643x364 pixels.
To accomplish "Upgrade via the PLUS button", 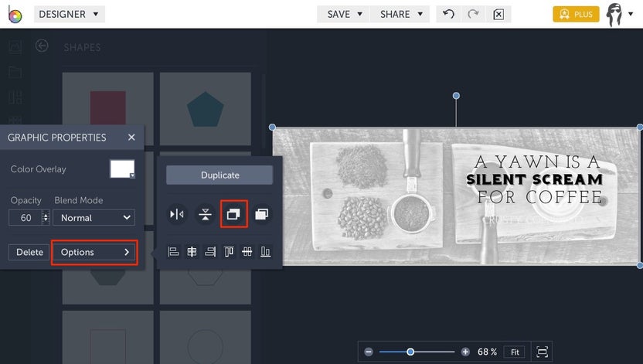I will [x=576, y=15].
